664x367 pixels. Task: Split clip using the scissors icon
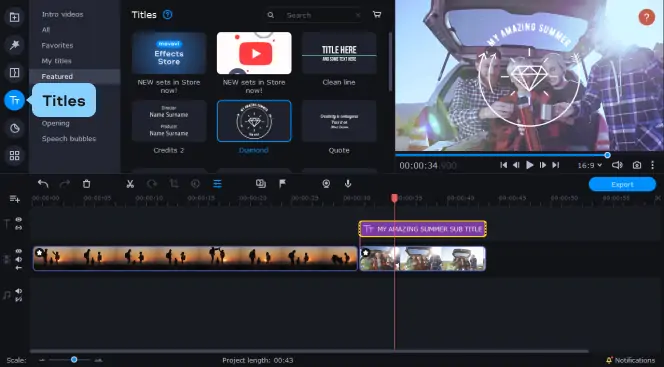pyautogui.click(x=130, y=184)
